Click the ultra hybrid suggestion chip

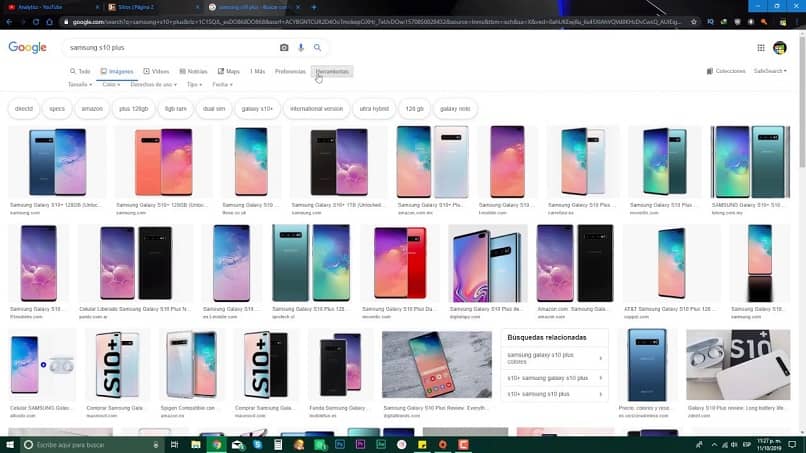tap(374, 108)
